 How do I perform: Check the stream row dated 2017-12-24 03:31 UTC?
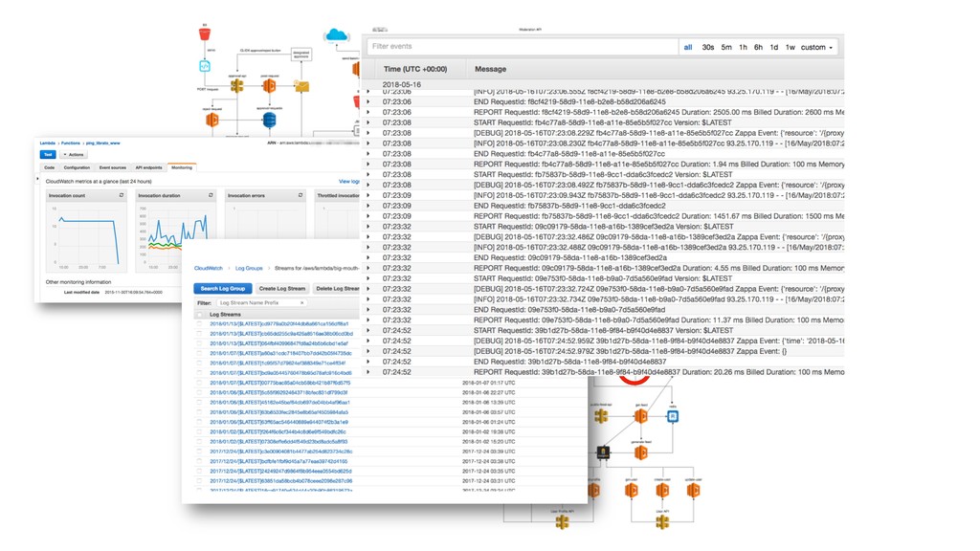pos(199,481)
